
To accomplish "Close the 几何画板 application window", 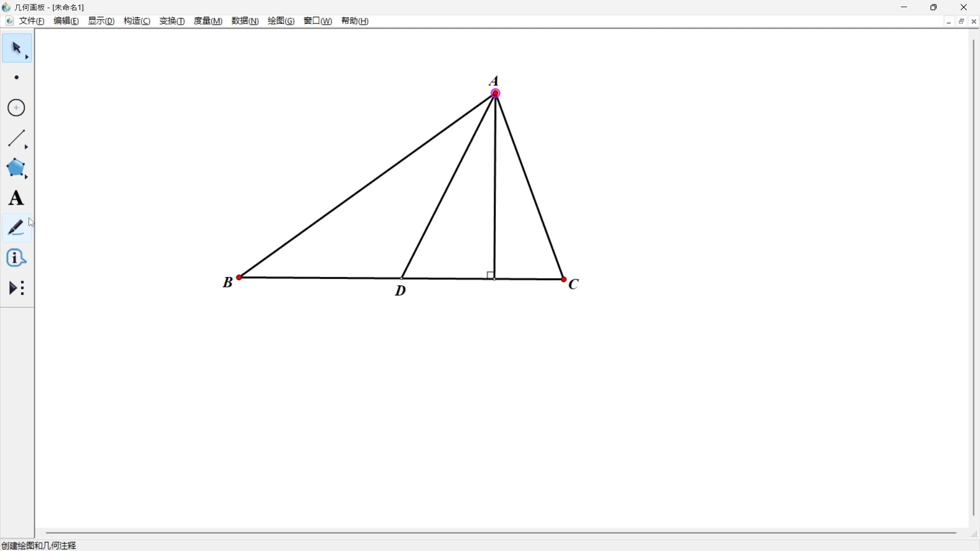I will coord(964,7).
